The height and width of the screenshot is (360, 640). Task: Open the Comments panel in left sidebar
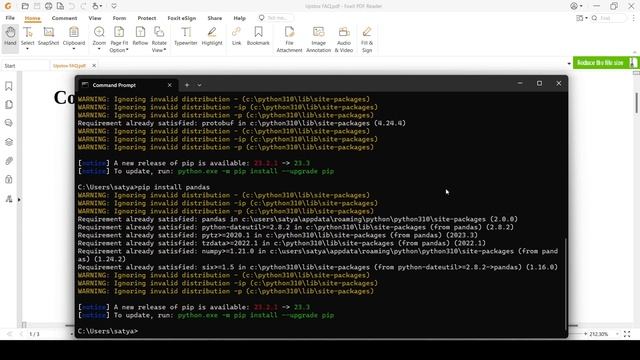[x=9, y=123]
